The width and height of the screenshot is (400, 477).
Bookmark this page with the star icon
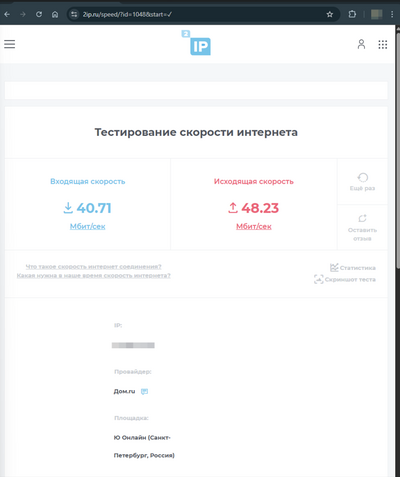pos(330,14)
